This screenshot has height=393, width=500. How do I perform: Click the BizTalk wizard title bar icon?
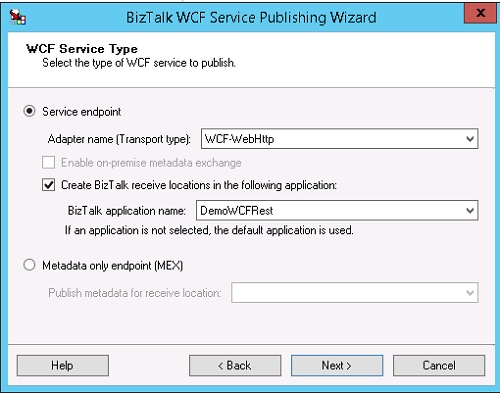17,17
